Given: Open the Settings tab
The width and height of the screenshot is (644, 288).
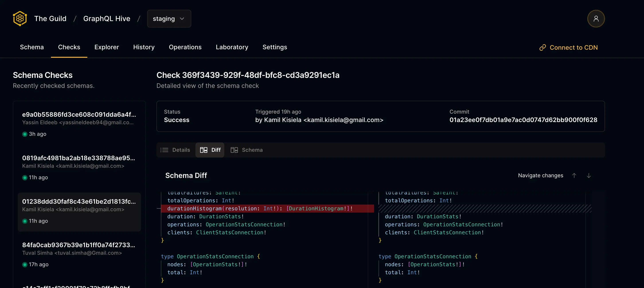Looking at the screenshot, I should (x=275, y=47).
